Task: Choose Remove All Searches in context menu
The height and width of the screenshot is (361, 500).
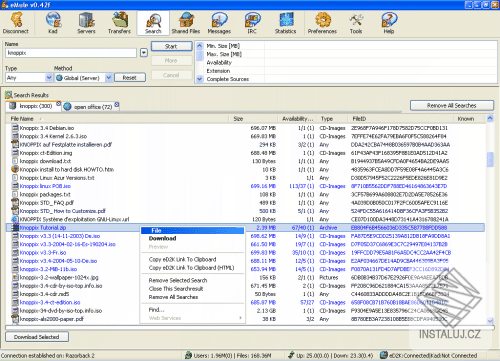Action: (x=193, y=297)
